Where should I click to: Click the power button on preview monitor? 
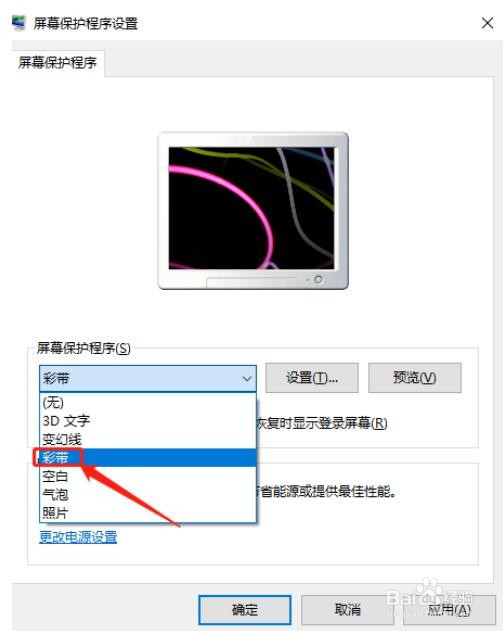tap(318, 279)
